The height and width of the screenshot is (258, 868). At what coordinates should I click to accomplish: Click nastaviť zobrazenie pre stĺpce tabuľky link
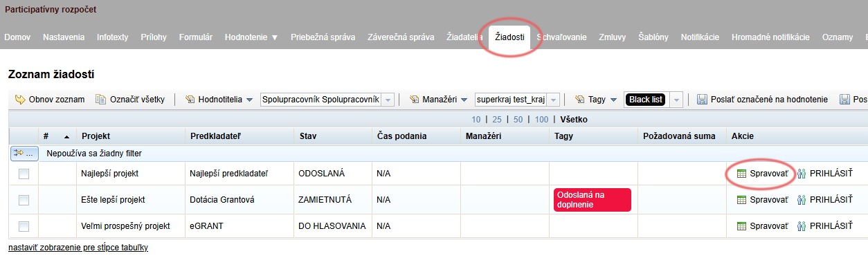click(x=78, y=247)
